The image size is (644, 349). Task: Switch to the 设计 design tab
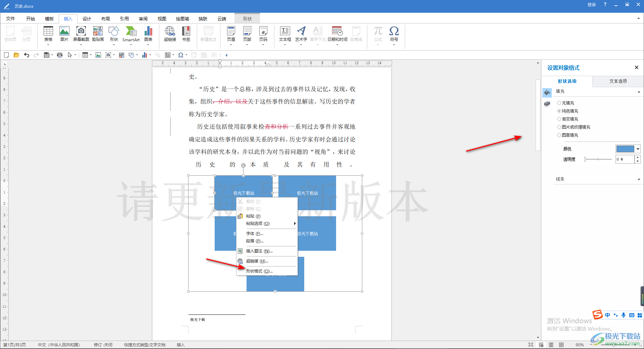(87, 19)
